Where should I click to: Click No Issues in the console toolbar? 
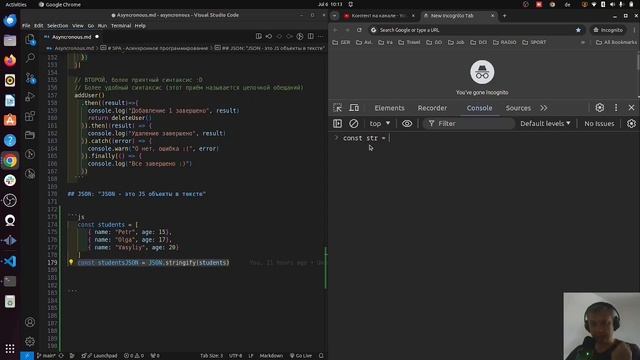pyautogui.click(x=599, y=123)
